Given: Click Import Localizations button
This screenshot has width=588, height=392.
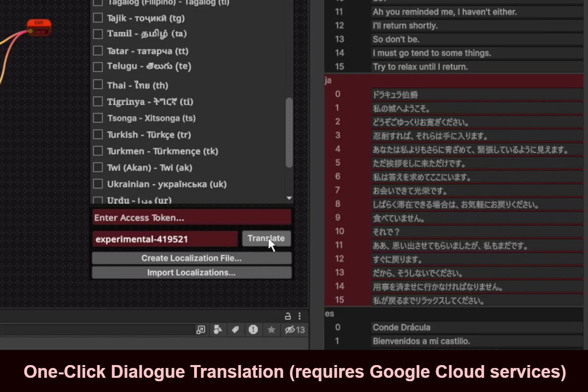Looking at the screenshot, I should 192,272.
